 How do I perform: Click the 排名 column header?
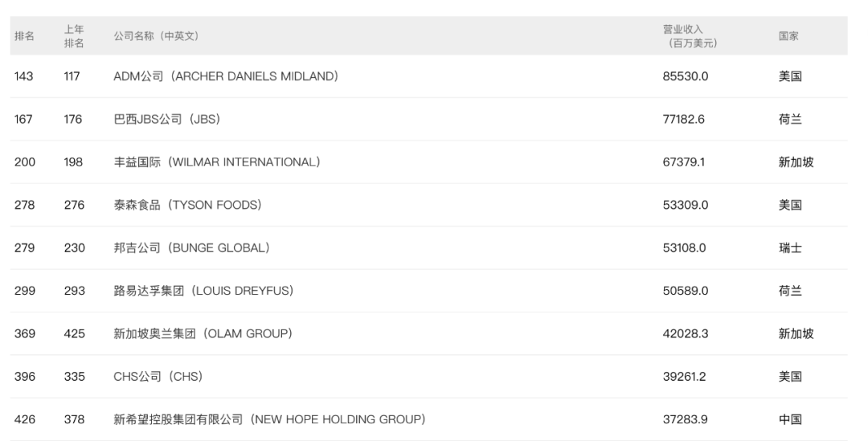point(24,36)
